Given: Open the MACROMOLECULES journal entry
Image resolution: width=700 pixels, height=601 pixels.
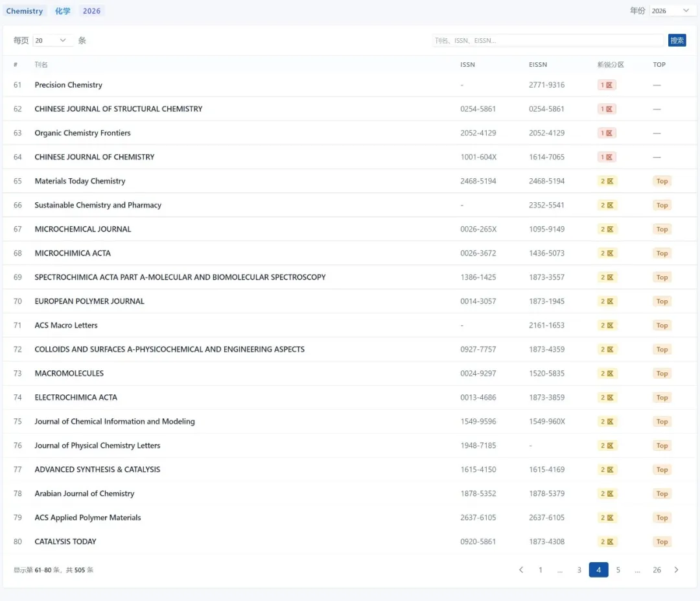Looking at the screenshot, I should pyautogui.click(x=69, y=373).
